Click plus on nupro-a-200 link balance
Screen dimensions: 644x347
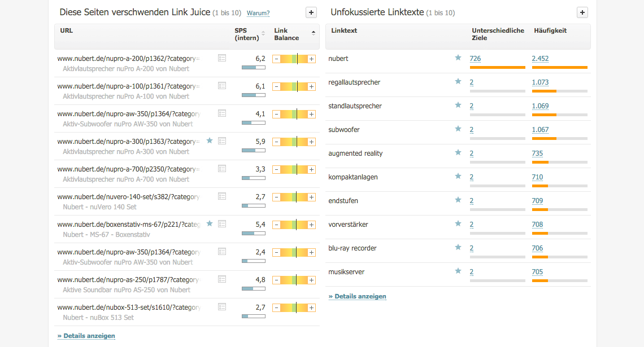pyautogui.click(x=311, y=59)
